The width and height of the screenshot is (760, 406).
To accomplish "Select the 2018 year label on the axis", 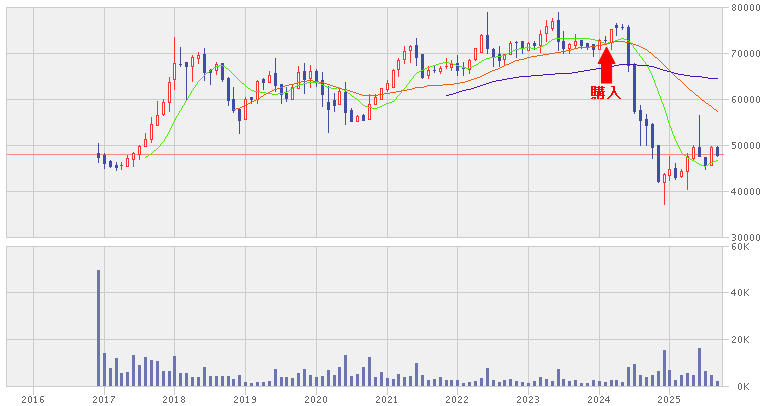I will pyautogui.click(x=174, y=398).
